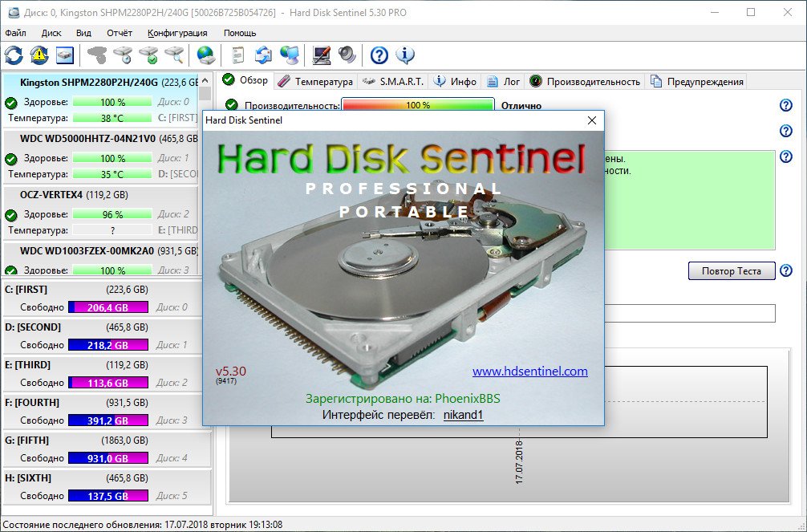Screen dimensions: 807x532
Task: Click the refresh icon with yellow warning sign
Action: pos(39,55)
